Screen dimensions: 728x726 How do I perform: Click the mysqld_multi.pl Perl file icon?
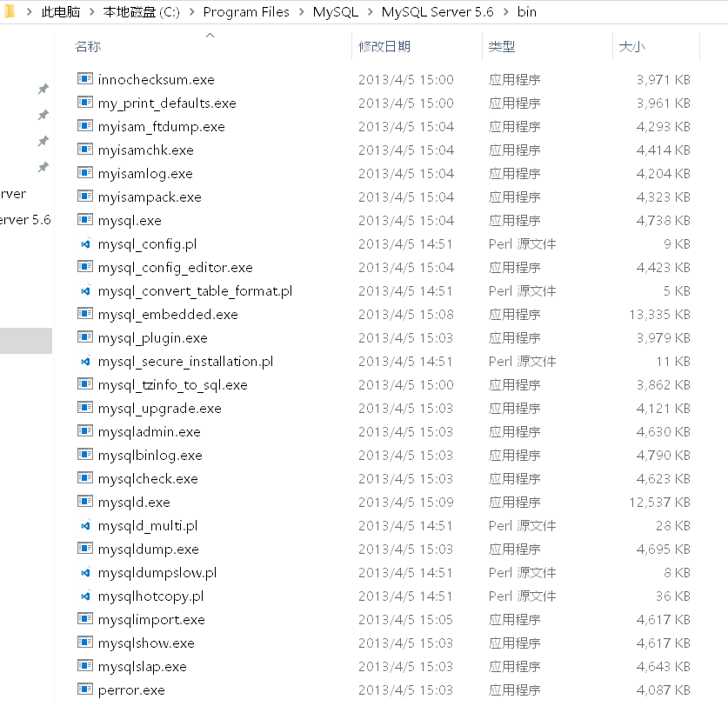click(x=85, y=525)
